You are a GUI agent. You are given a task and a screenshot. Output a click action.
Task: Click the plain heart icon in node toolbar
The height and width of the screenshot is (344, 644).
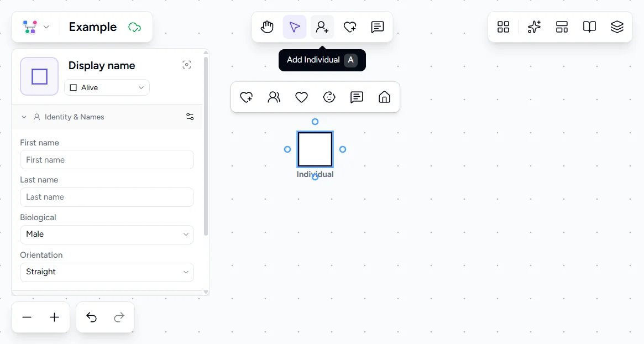[301, 97]
